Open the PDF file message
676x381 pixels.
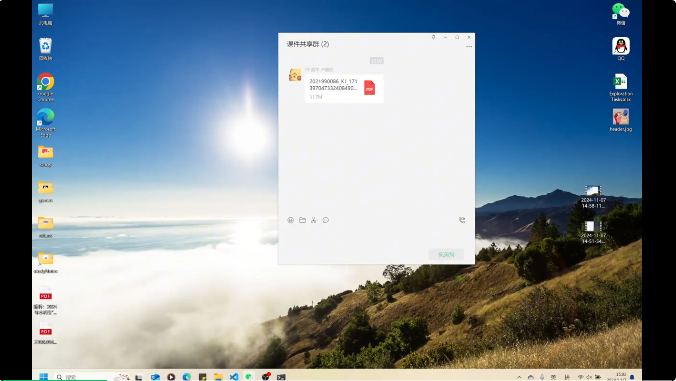344,88
